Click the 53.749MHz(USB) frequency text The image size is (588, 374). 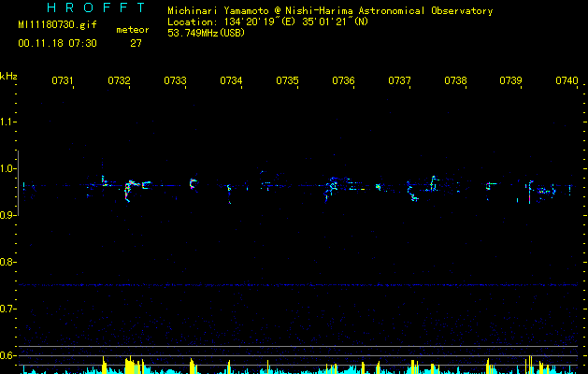tap(207, 33)
